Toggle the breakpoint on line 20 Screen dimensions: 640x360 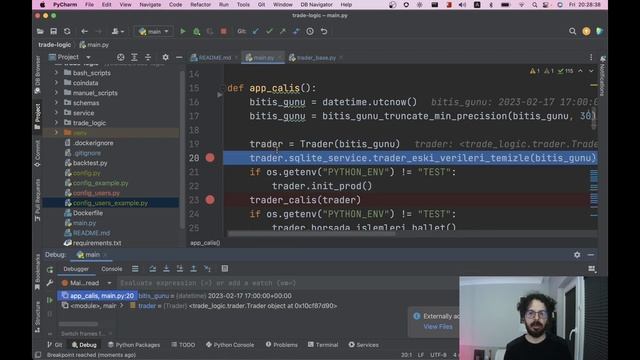210,158
